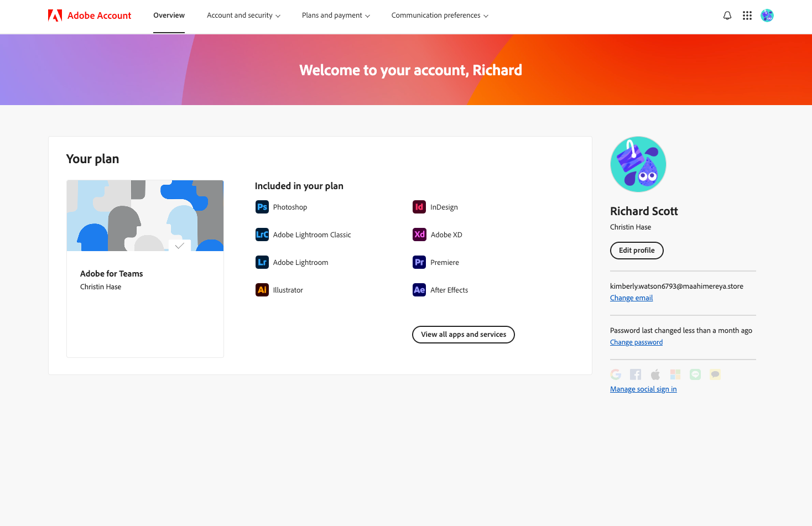Click the welcome banner heading
This screenshot has height=526, width=812.
coord(410,70)
